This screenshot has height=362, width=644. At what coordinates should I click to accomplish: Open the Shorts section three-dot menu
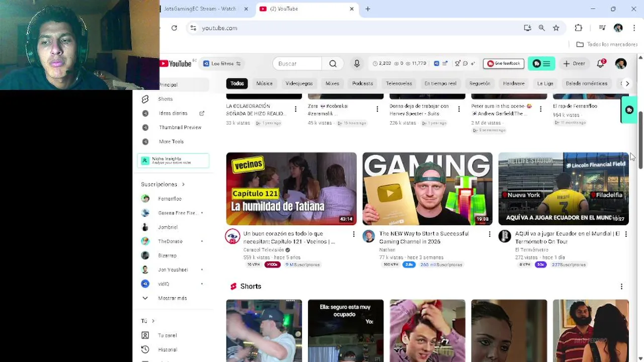[621, 287]
